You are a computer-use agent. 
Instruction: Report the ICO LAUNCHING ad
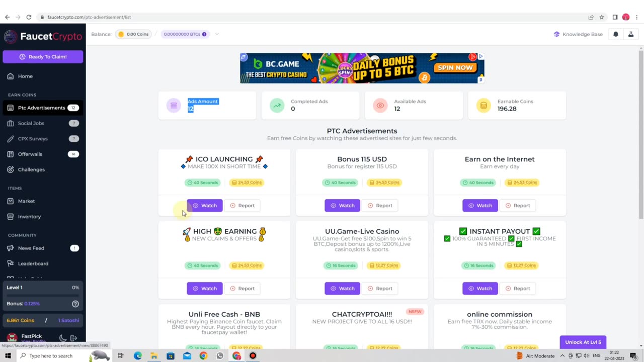[x=242, y=206]
